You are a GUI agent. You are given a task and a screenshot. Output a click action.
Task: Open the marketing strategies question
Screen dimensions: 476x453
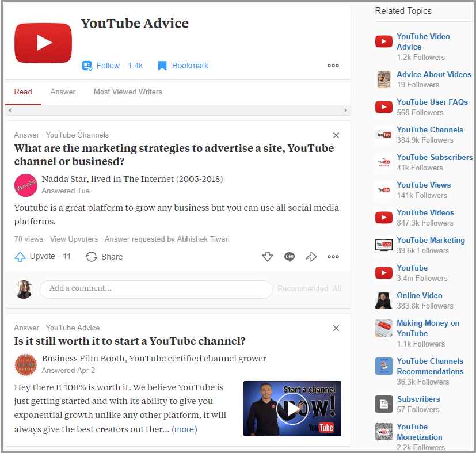pos(174,154)
